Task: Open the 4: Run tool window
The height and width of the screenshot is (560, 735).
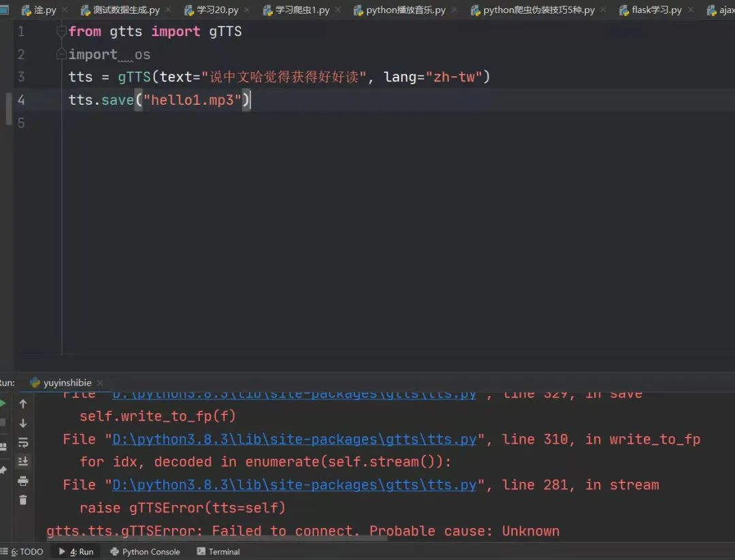Action: point(76,552)
